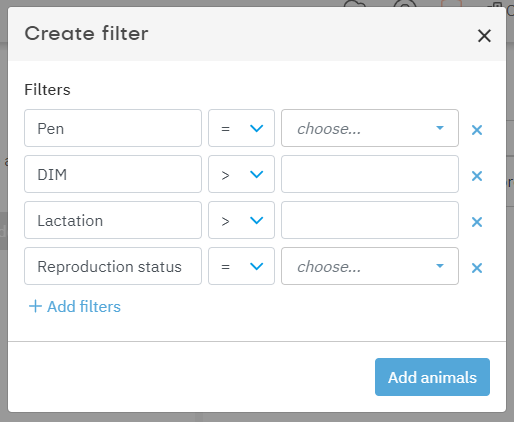Click the plus icon beside Add filters
Viewport: 514px width, 422px height.
[35, 306]
